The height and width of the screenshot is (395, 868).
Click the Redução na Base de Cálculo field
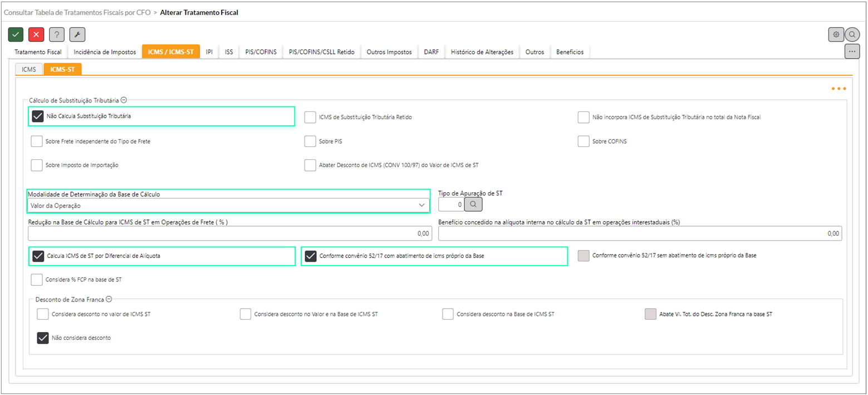[x=229, y=233]
